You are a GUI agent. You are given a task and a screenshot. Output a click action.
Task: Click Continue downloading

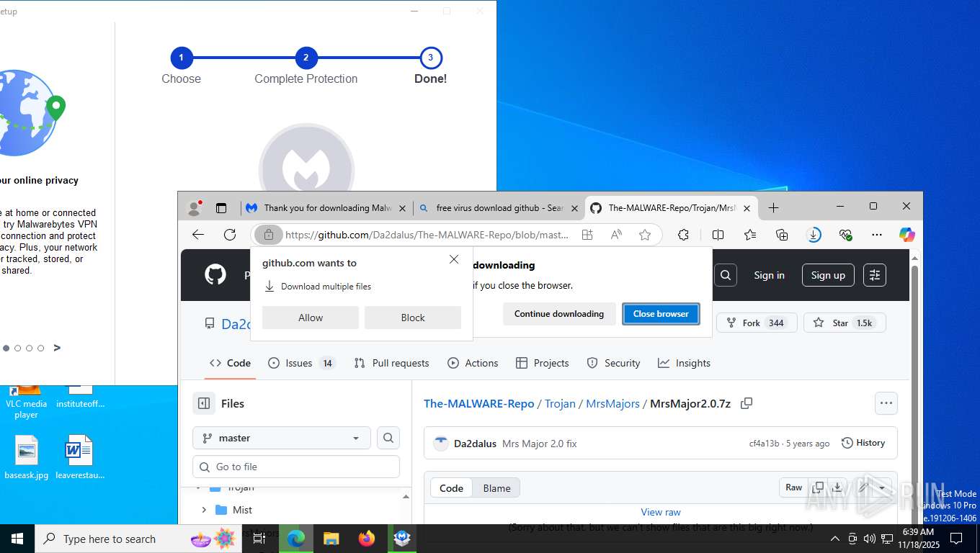[x=559, y=314]
